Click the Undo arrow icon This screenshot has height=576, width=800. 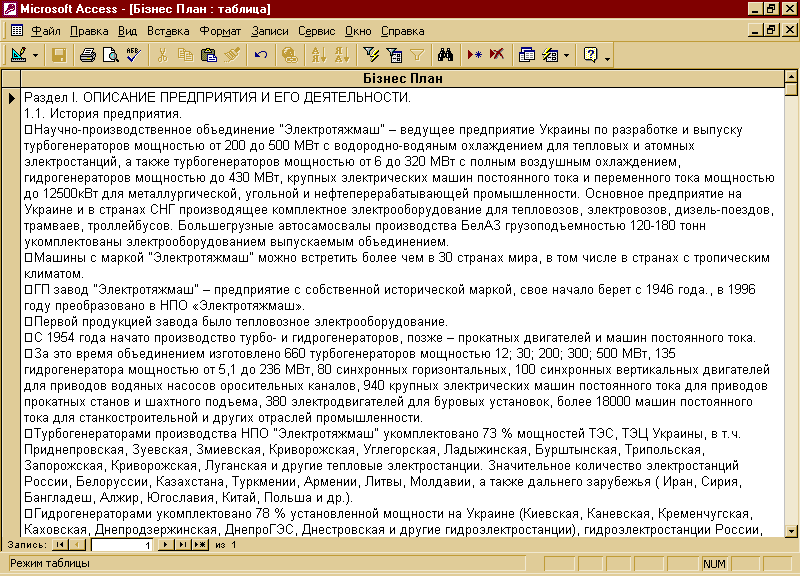[x=261, y=55]
